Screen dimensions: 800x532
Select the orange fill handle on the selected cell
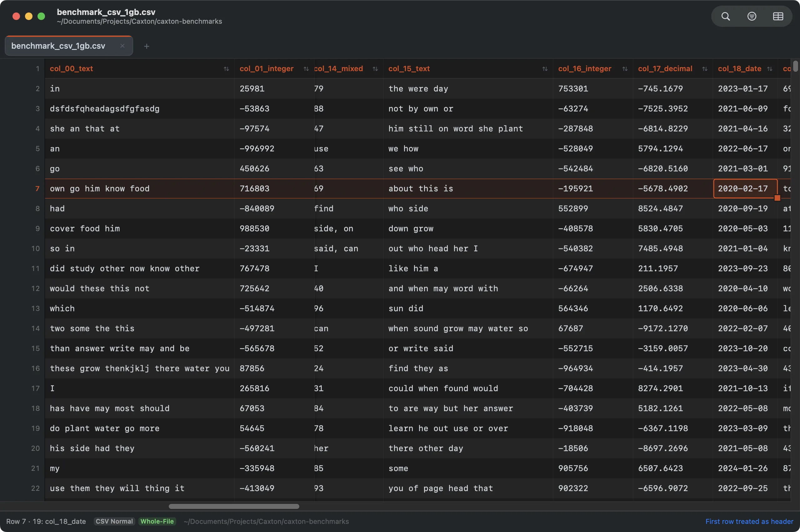[777, 198]
